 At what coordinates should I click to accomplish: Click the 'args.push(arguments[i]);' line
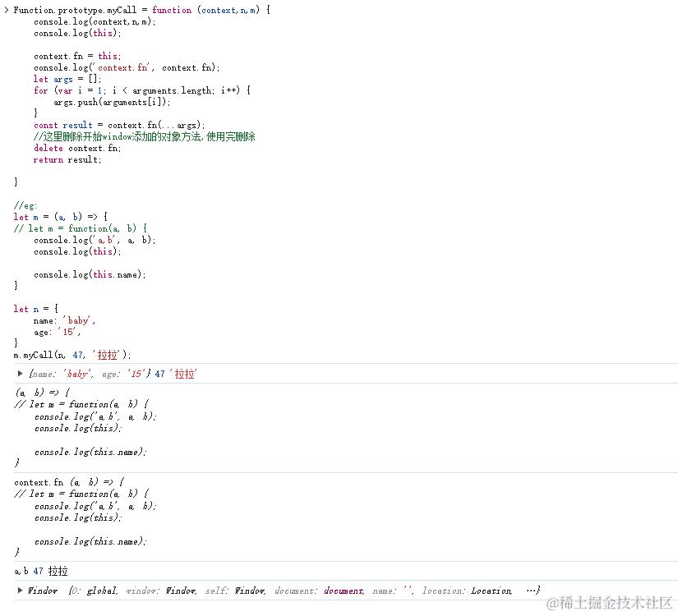coord(112,103)
